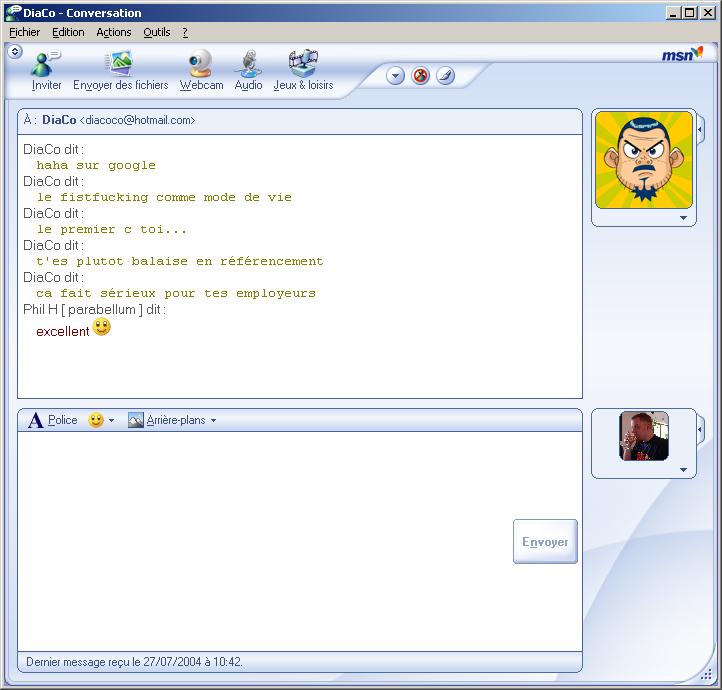Hide your own picture with side arrow

pos(700,429)
